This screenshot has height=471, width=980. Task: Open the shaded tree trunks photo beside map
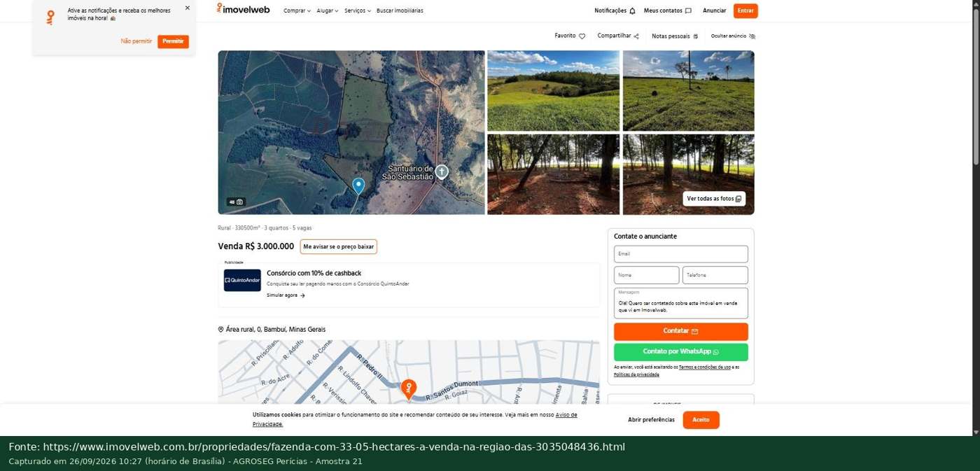(x=554, y=174)
